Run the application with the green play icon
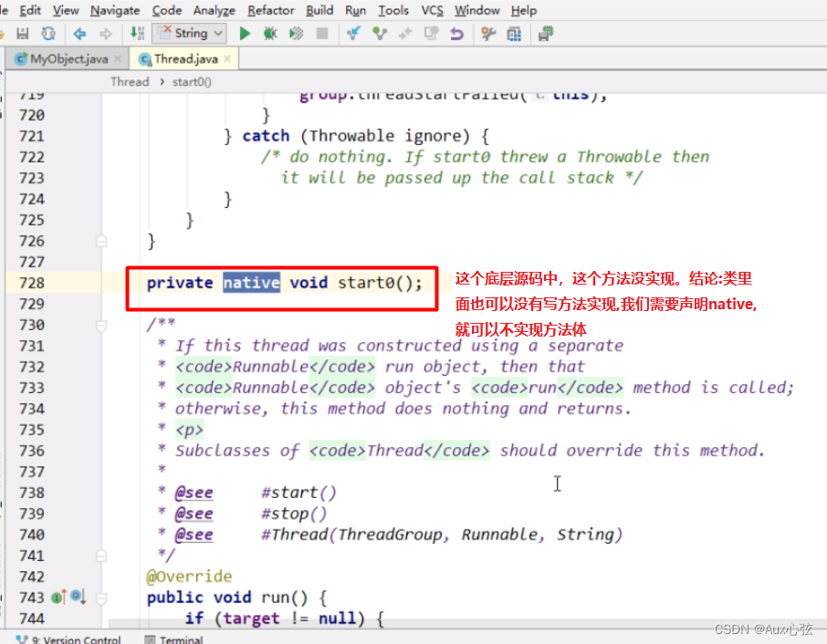 point(243,33)
